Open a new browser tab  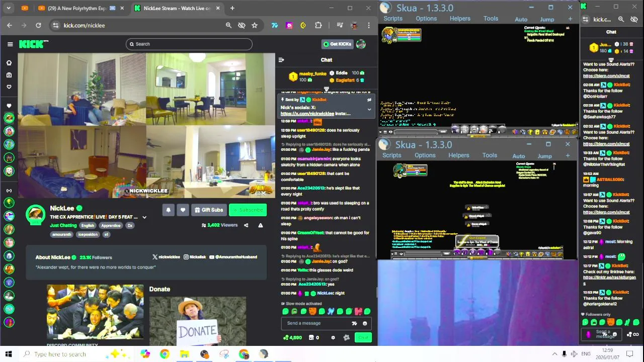click(x=232, y=8)
